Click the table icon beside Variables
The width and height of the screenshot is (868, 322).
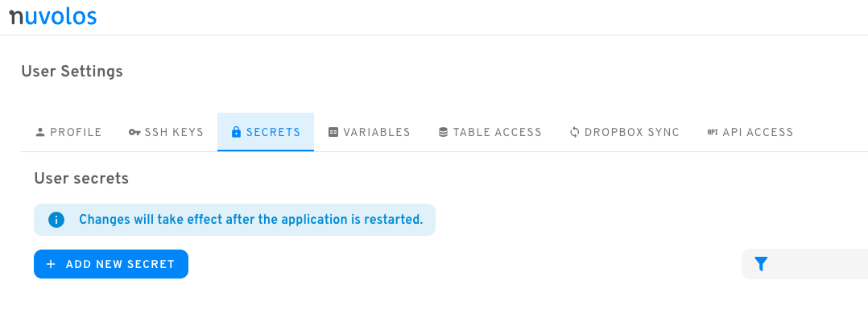[333, 132]
